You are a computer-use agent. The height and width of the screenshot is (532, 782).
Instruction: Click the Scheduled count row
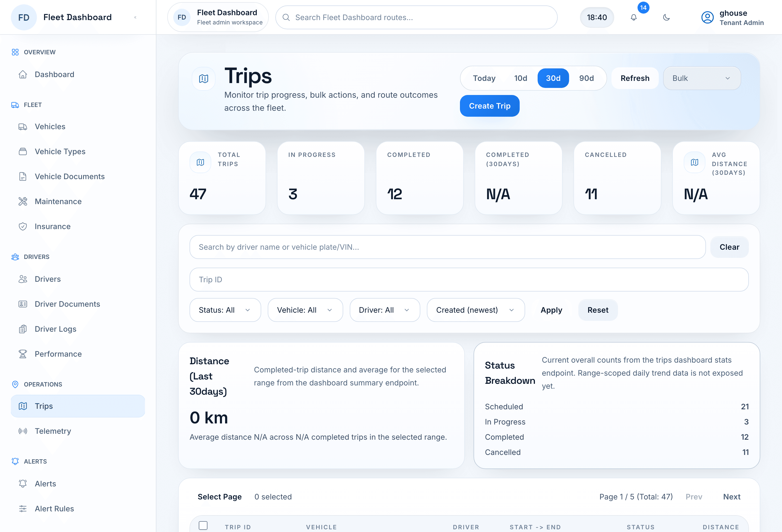pyautogui.click(x=617, y=407)
